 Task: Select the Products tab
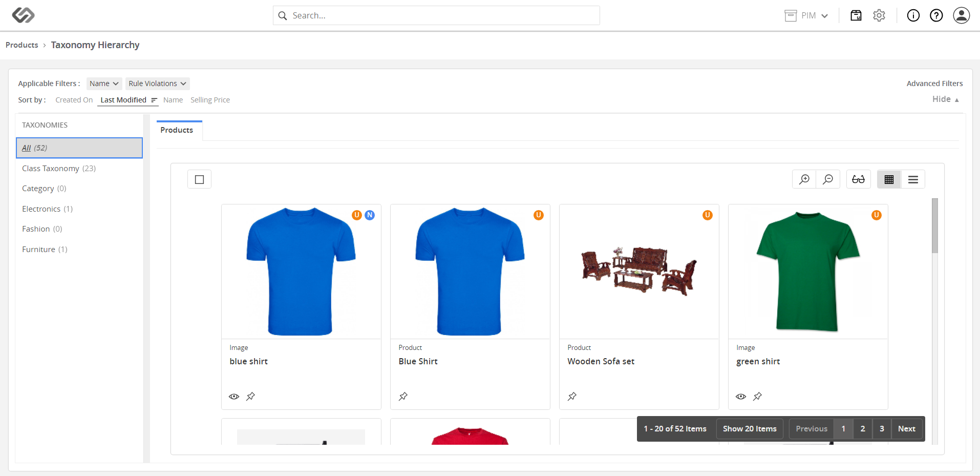click(177, 130)
